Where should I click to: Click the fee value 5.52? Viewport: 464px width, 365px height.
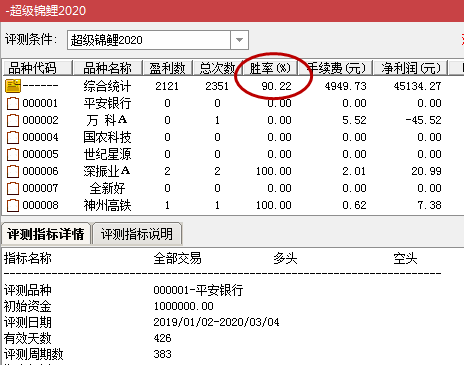[x=354, y=120]
